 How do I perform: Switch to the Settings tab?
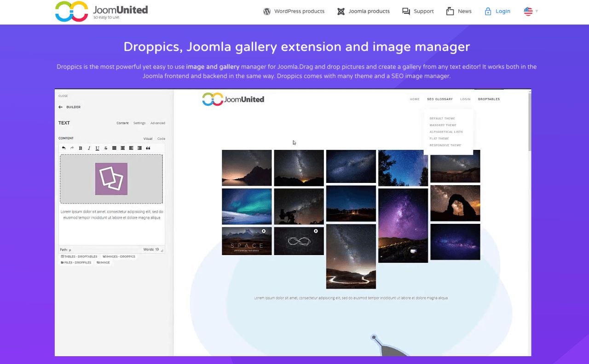pyautogui.click(x=139, y=123)
